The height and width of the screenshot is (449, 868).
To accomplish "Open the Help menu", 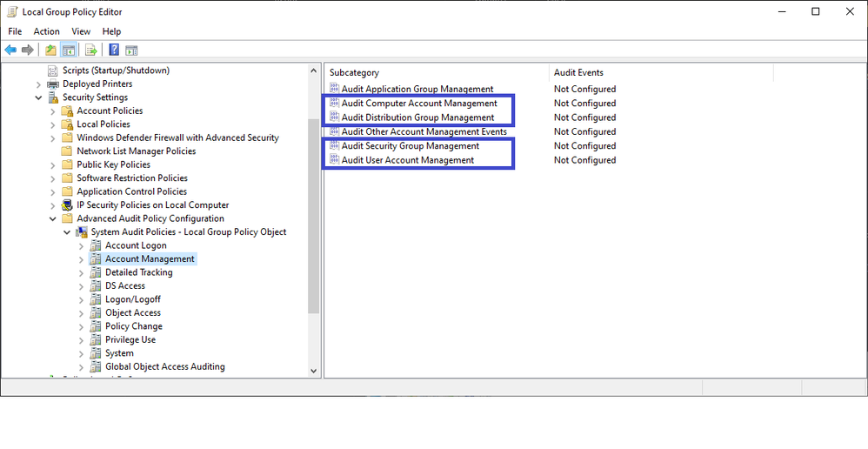I will pos(111,31).
